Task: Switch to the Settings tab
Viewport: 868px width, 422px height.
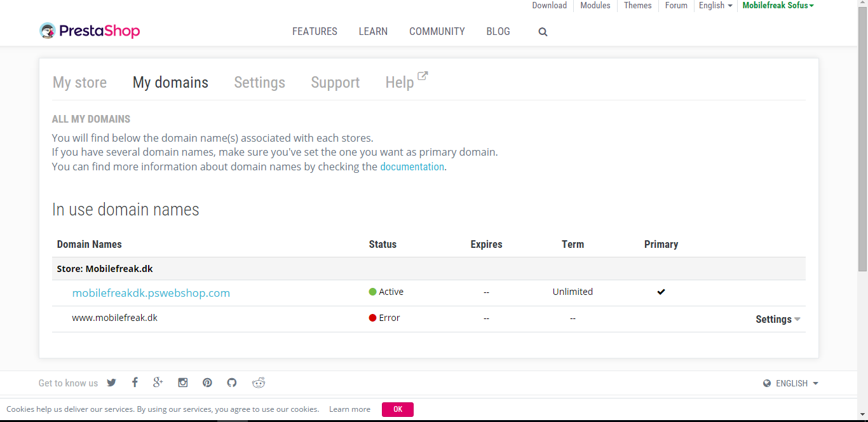Action: point(259,83)
